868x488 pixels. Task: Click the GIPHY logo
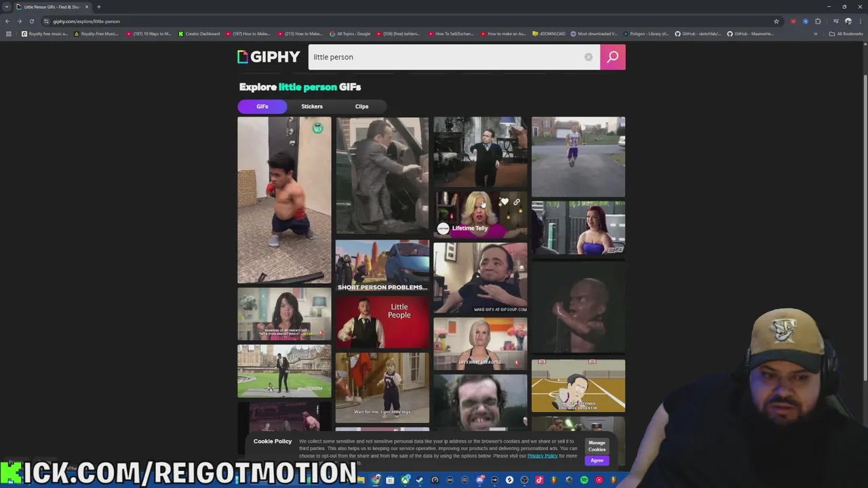coord(269,57)
